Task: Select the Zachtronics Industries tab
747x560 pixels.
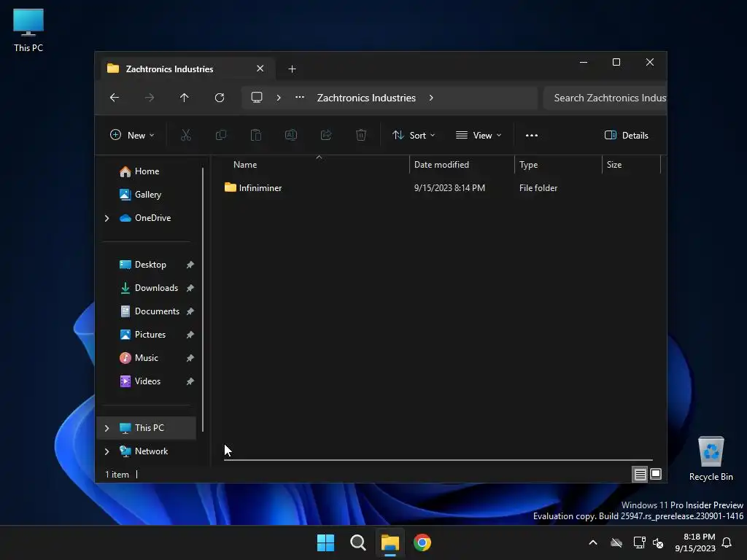Action: coord(187,69)
